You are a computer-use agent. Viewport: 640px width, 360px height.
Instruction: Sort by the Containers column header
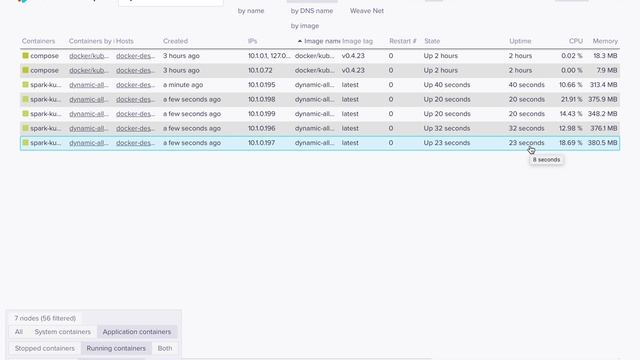(x=38, y=41)
